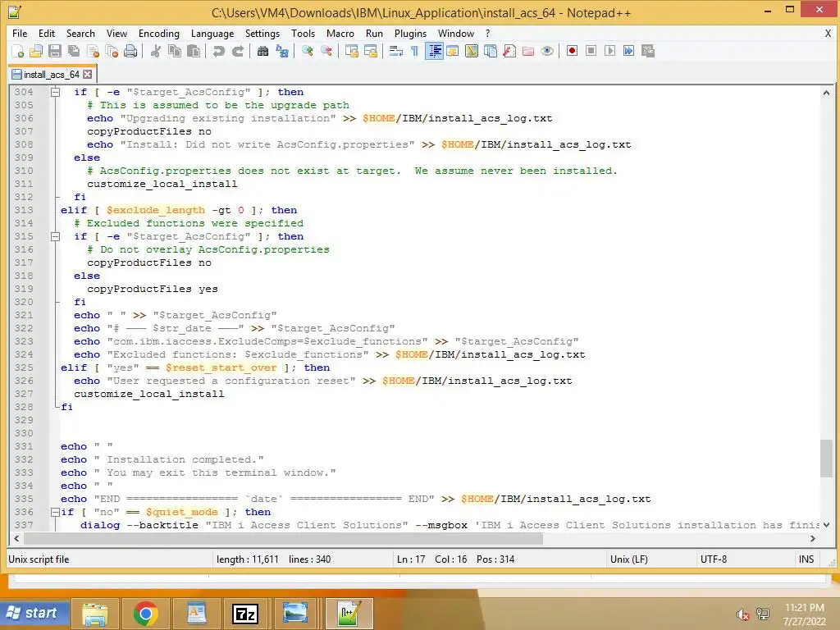Image resolution: width=840 pixels, height=630 pixels.
Task: Click the Windows start button
Action: pyautogui.click(x=33, y=614)
